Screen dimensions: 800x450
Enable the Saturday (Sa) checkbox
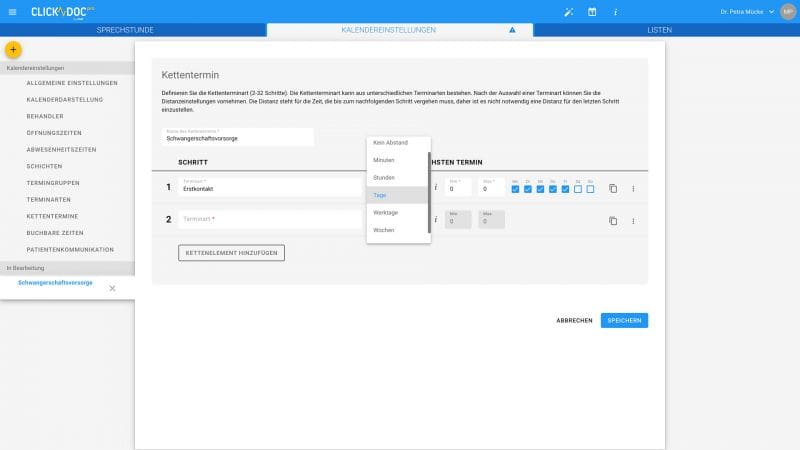tap(578, 188)
